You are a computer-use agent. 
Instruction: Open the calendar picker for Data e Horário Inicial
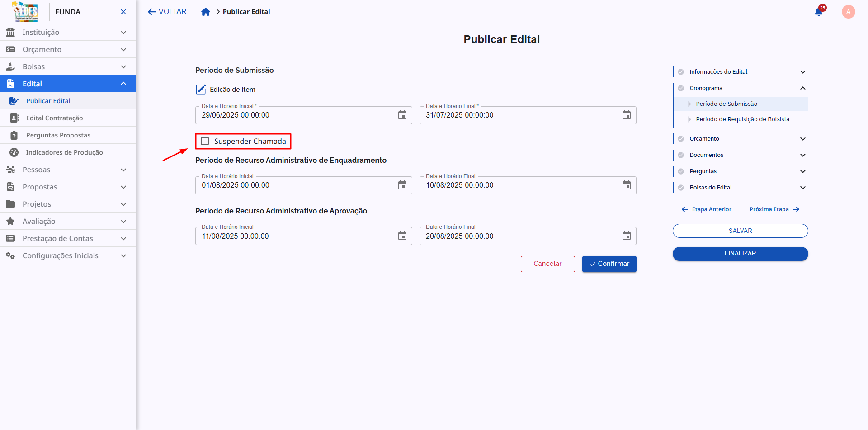(402, 115)
